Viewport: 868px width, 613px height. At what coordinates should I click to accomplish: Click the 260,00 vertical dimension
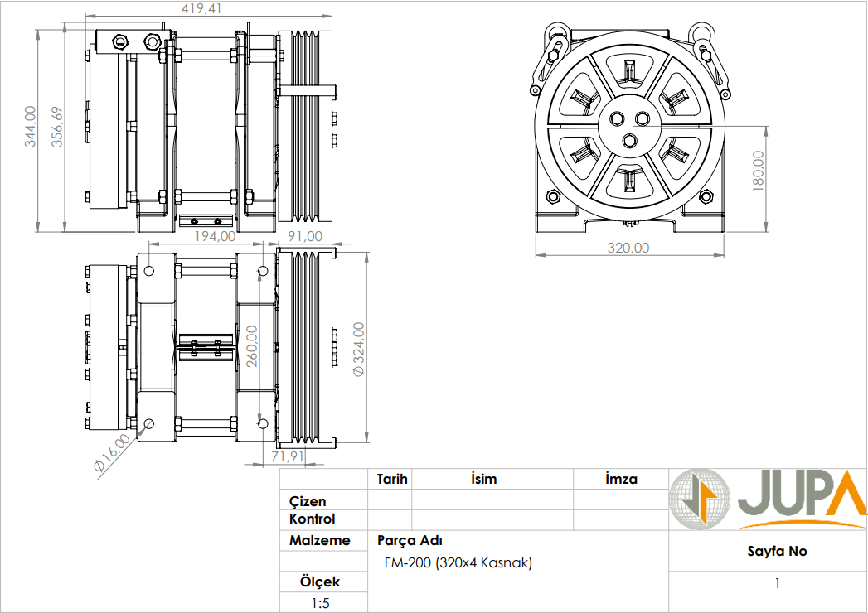pos(252,345)
